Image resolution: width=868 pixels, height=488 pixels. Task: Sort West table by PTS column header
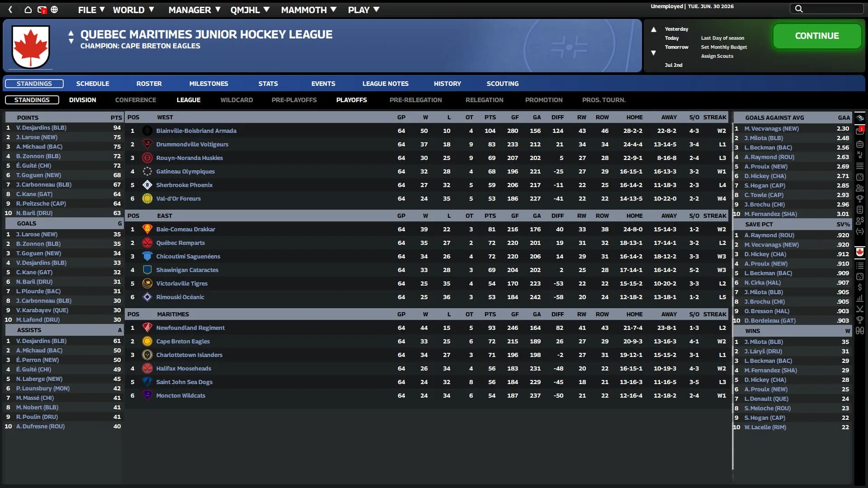coord(490,117)
